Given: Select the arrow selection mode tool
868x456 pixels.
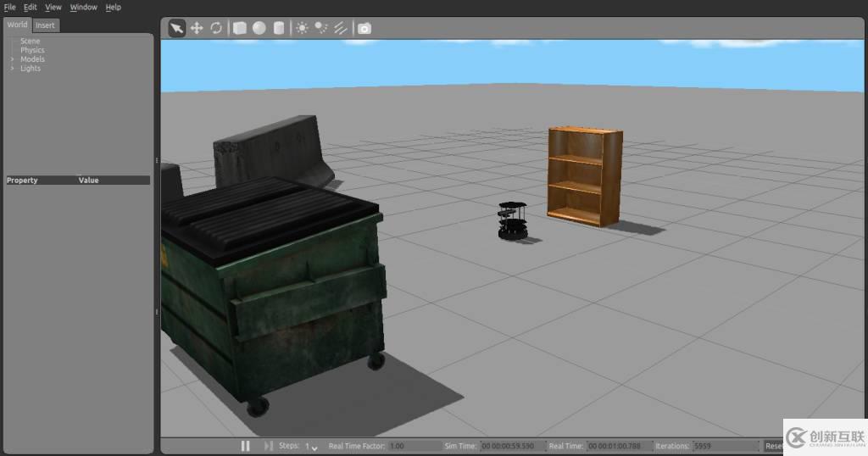Looking at the screenshot, I should (x=176, y=28).
